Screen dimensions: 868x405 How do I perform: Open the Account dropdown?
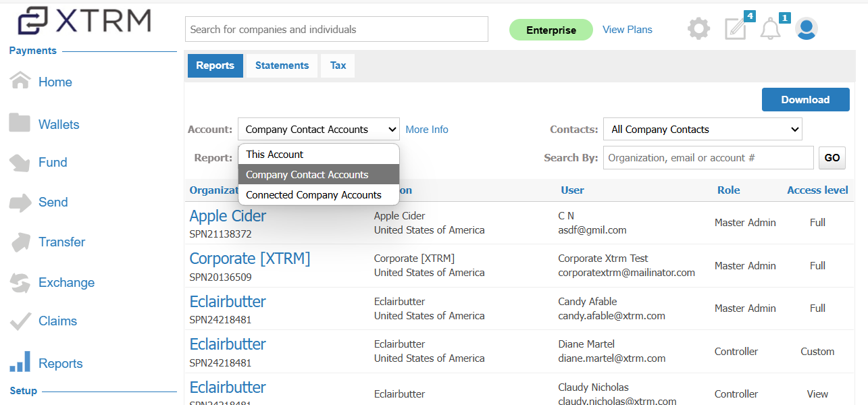pos(319,129)
